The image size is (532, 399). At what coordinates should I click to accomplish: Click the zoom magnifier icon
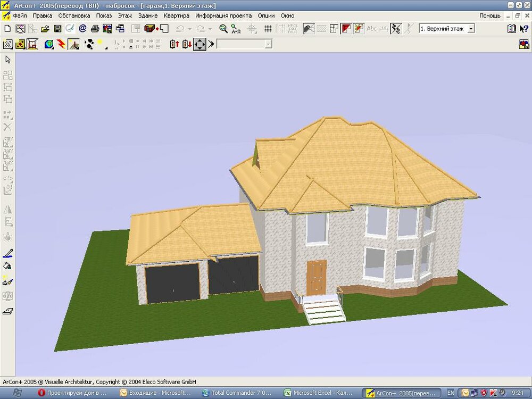pos(223,29)
